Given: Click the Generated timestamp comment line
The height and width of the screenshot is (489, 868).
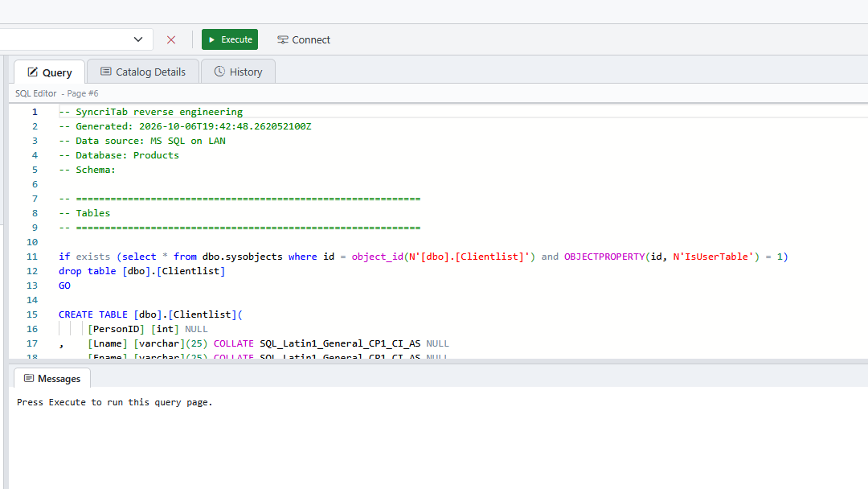Looking at the screenshot, I should point(185,126).
